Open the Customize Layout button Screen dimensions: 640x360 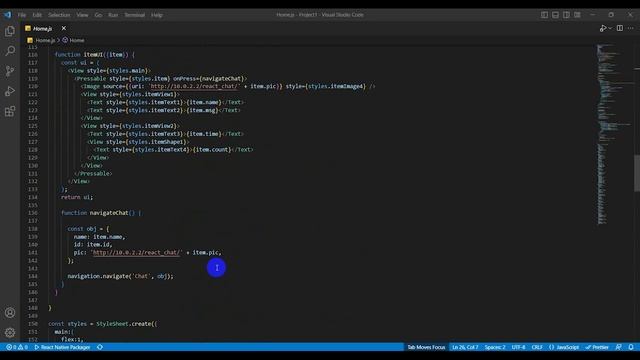click(x=577, y=15)
